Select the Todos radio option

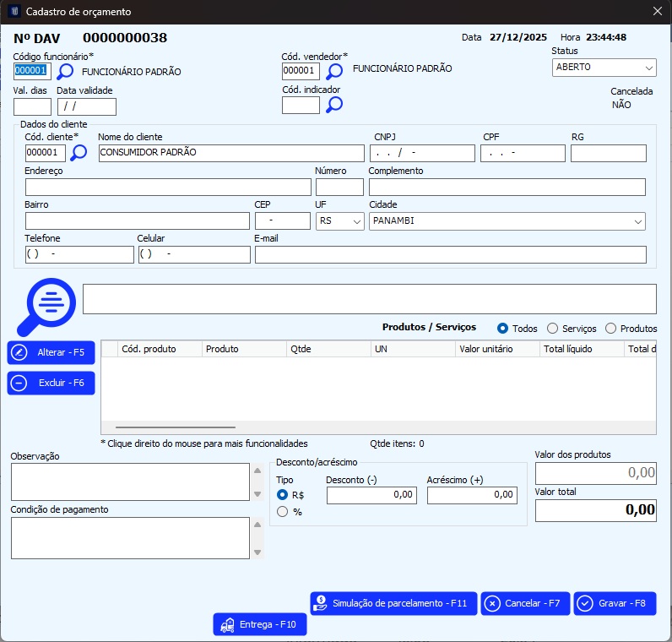(x=503, y=329)
